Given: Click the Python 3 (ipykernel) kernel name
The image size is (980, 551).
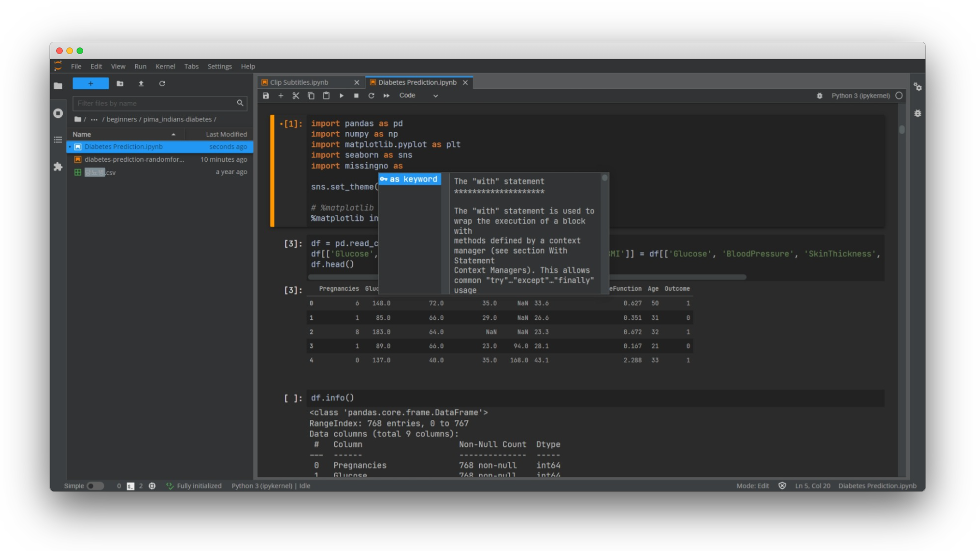Looking at the screenshot, I should (861, 95).
